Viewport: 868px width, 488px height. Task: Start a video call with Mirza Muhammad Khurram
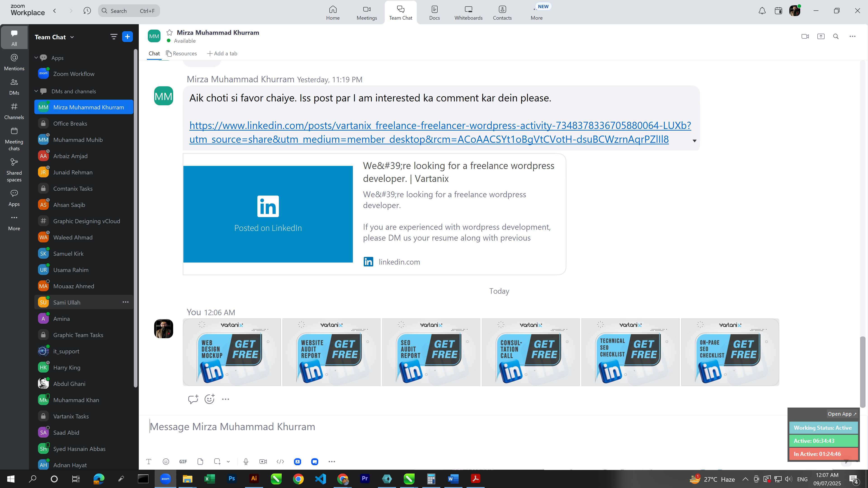(x=805, y=36)
